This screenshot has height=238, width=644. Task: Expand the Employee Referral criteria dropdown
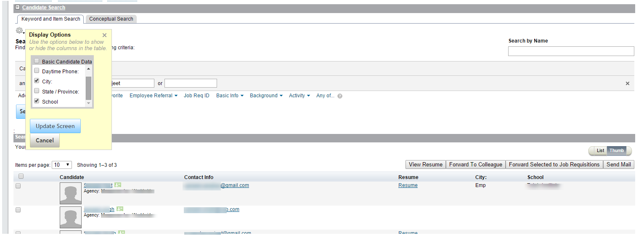(x=154, y=96)
